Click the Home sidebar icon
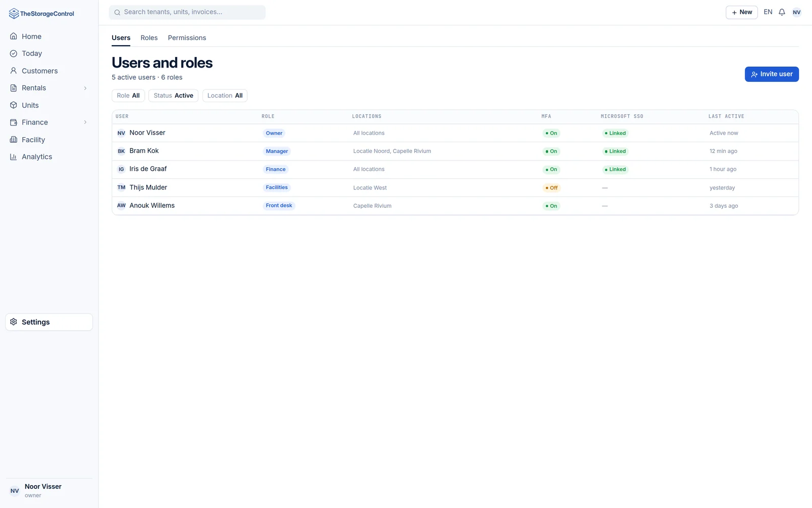812x508 pixels. click(14, 37)
